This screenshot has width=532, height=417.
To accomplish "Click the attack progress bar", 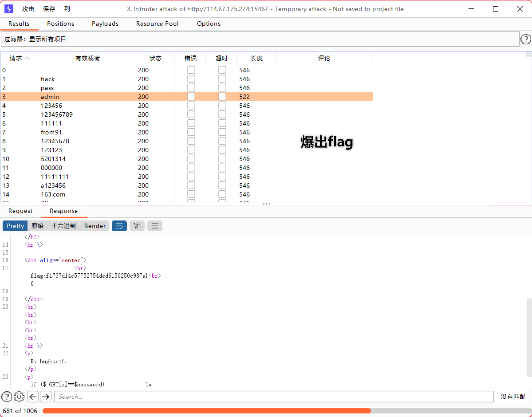I will [x=284, y=411].
